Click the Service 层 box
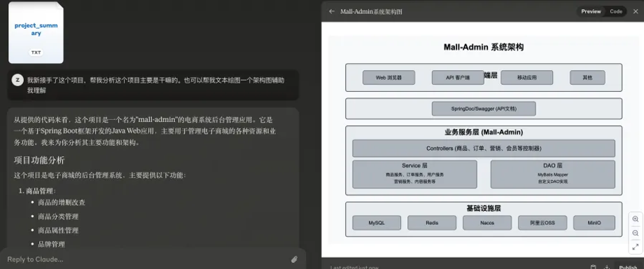This screenshot has height=269, width=644. coord(414,174)
